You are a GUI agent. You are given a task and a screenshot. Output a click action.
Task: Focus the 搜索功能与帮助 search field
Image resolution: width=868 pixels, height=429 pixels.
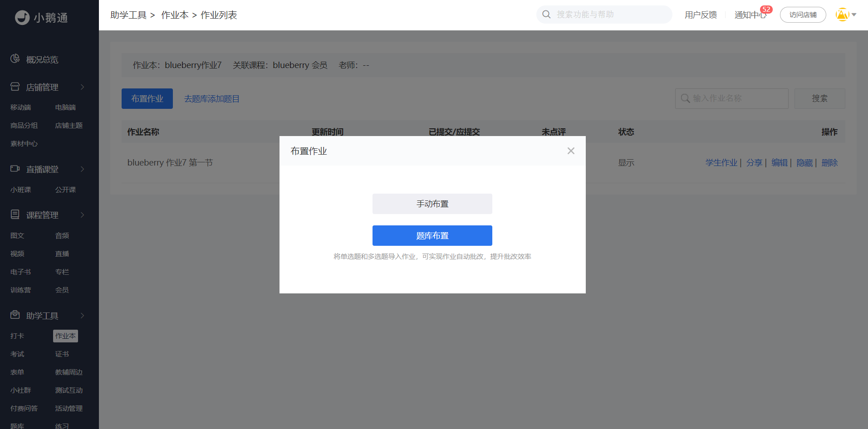point(608,15)
